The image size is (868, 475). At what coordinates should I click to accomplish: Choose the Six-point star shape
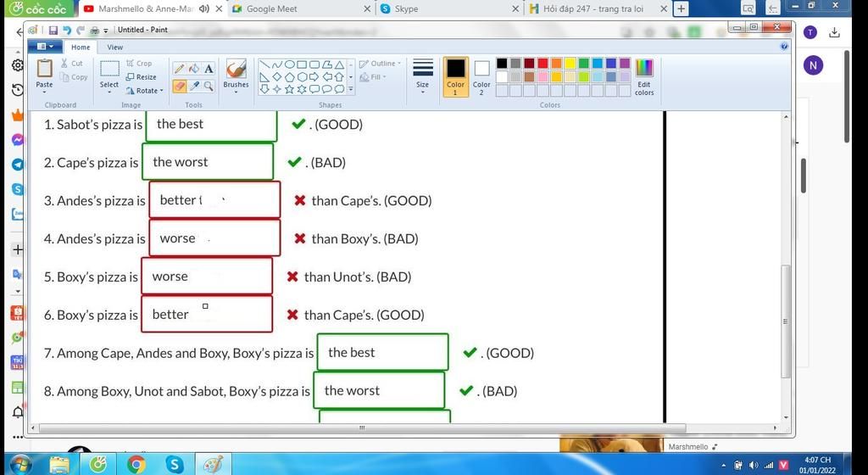coord(302,89)
